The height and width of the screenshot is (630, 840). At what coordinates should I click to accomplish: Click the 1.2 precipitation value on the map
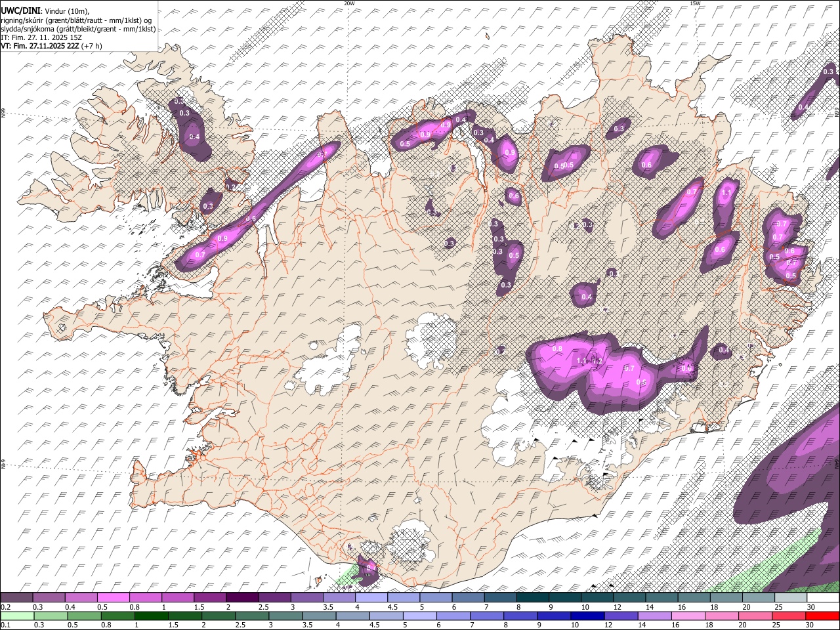tap(597, 362)
